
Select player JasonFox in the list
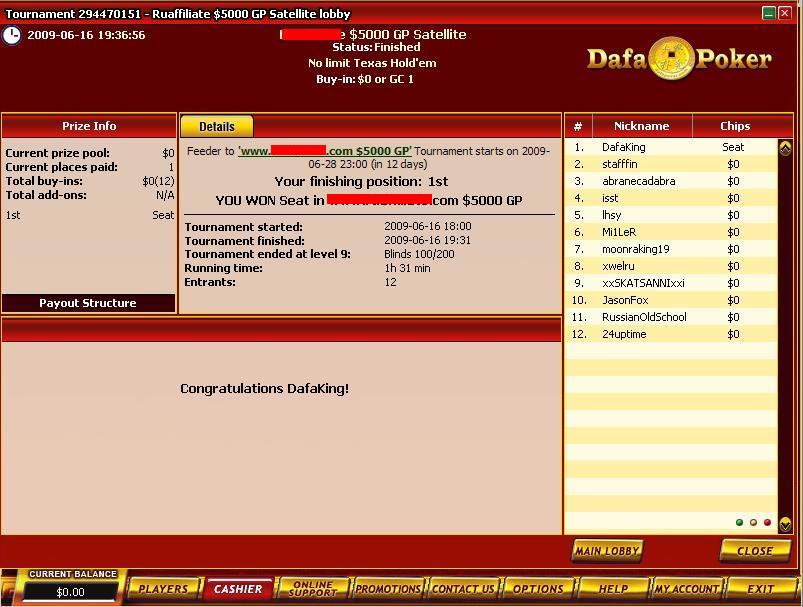(671, 300)
